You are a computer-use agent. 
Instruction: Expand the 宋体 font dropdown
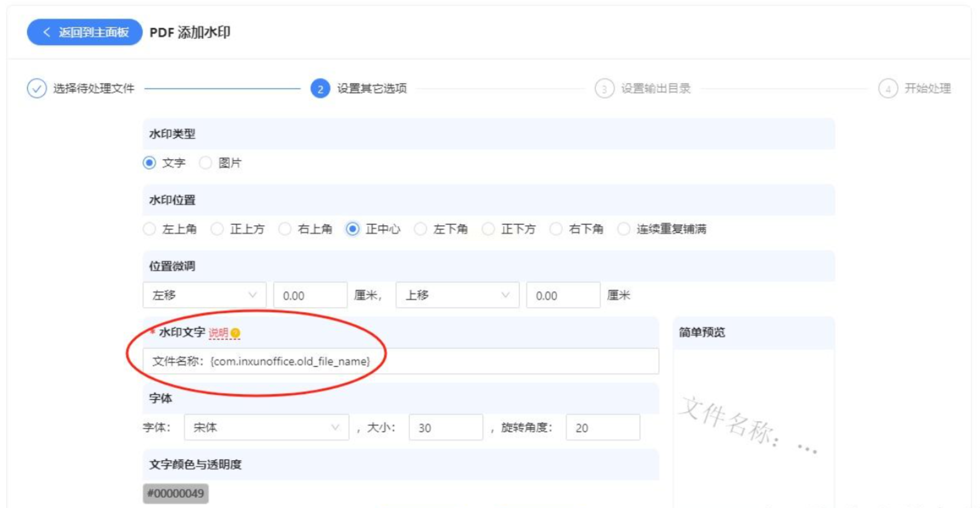(x=266, y=427)
